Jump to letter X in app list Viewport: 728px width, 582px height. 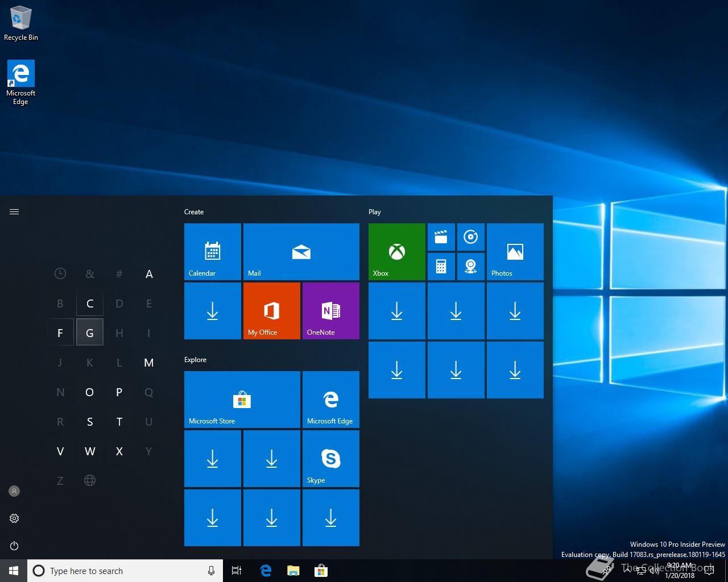(119, 451)
